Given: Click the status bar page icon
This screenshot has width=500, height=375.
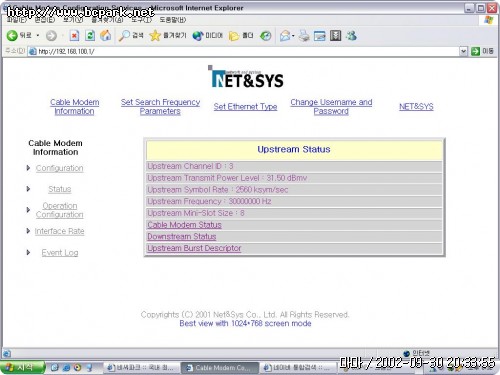Looking at the screenshot, I should tap(7, 353).
